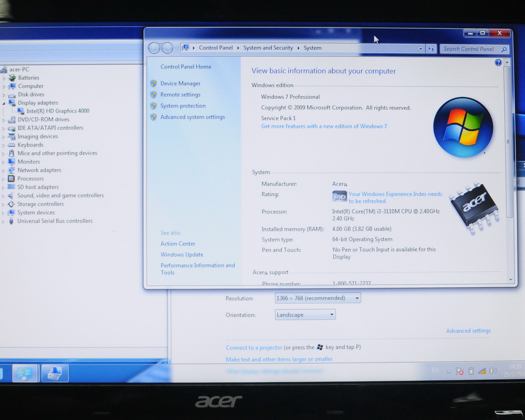This screenshot has height=420, width=525.
Task: Click the Imaging devices icon
Action: coord(12,136)
